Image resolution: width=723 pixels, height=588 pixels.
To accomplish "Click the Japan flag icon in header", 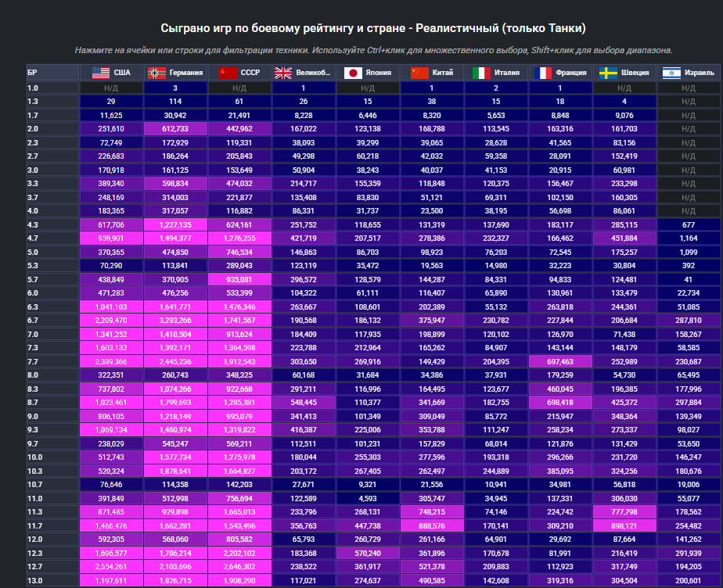I will click(x=352, y=73).
